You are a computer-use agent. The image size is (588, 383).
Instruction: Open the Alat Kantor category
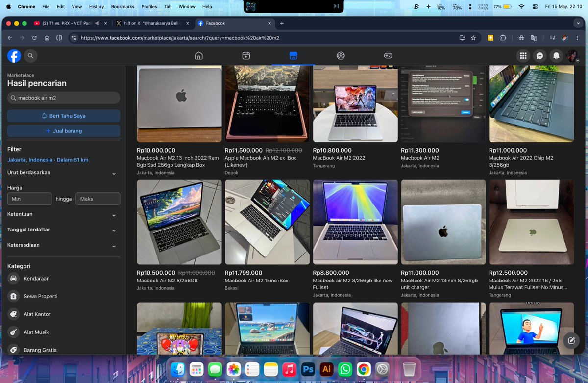64,314
